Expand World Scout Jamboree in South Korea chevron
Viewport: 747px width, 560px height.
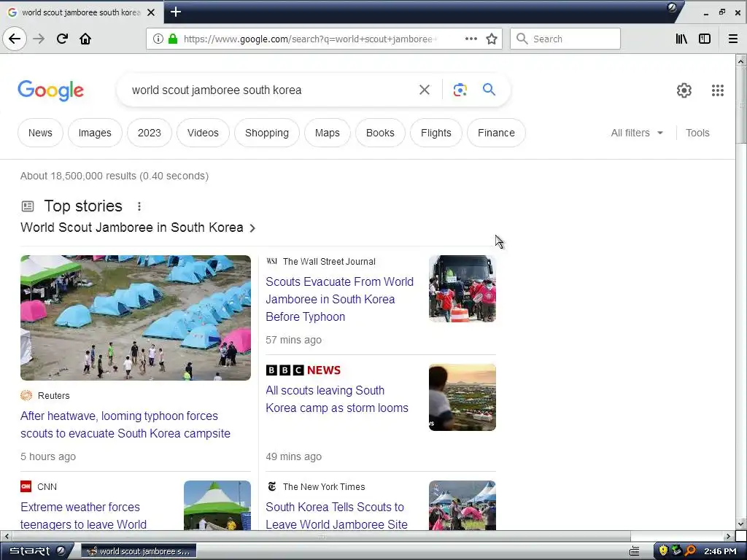[x=252, y=228]
